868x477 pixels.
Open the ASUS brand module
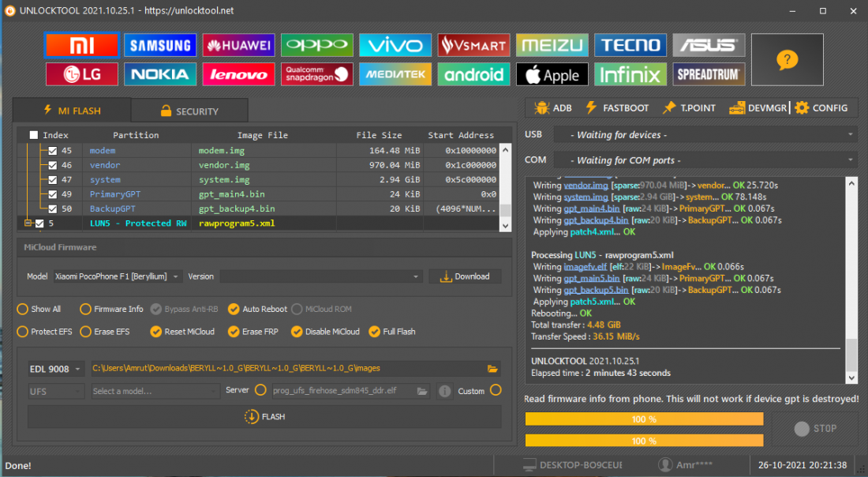click(709, 46)
